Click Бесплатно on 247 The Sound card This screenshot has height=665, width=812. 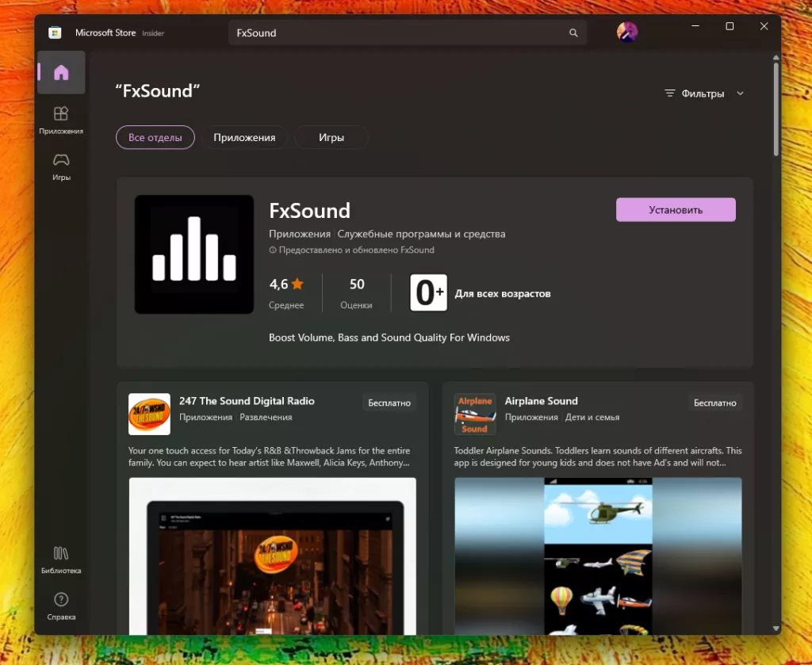[x=389, y=403]
